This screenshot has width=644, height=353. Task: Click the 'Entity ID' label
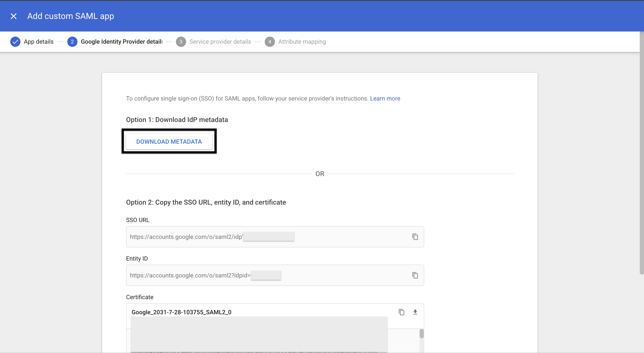click(x=137, y=258)
